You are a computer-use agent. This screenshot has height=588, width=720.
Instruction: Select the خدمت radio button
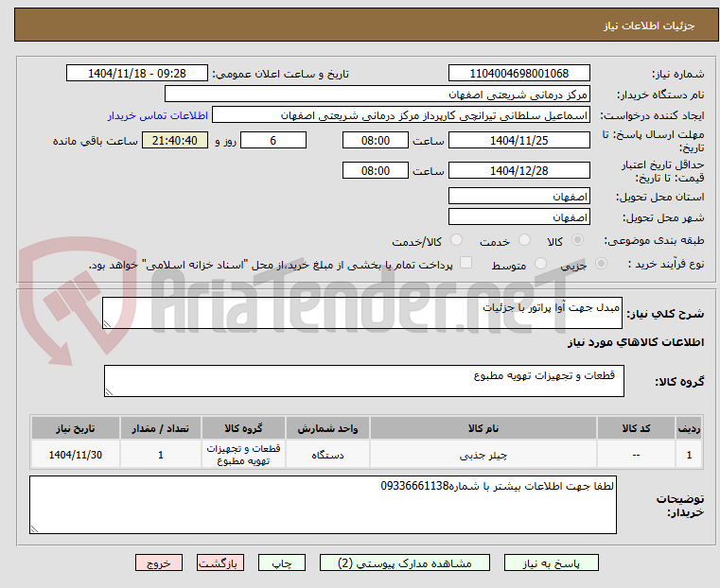524,240
